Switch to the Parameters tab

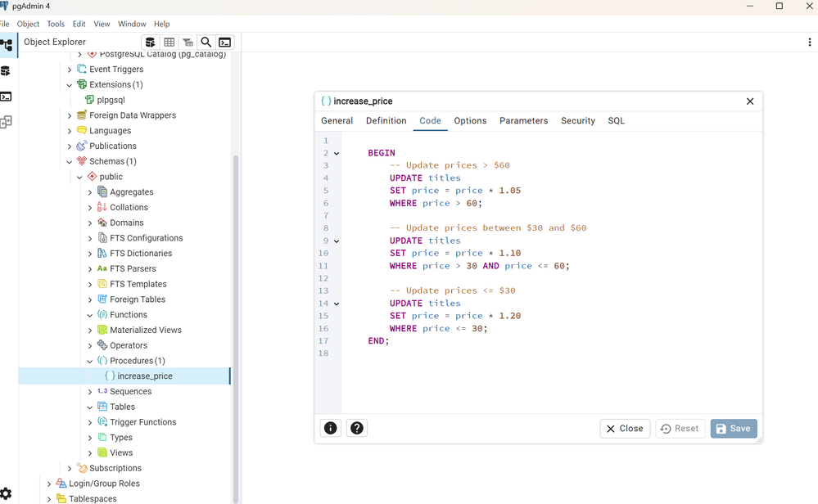coord(523,121)
